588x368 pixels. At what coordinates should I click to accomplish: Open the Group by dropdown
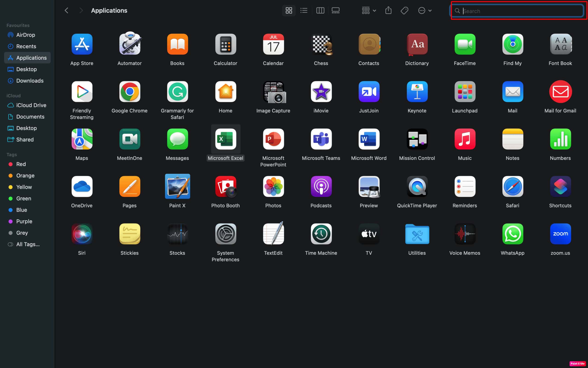click(369, 11)
